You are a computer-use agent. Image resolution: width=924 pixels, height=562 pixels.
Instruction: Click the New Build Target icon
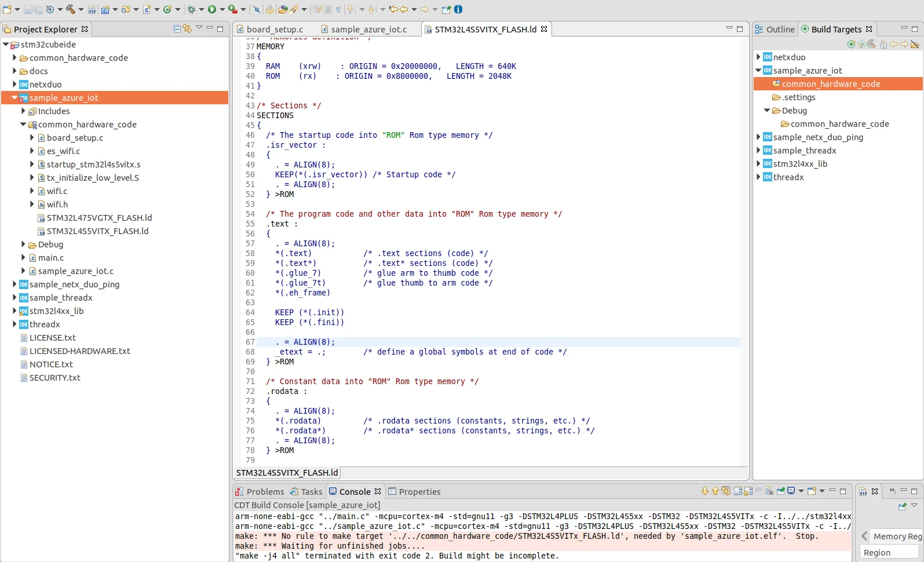(x=851, y=45)
